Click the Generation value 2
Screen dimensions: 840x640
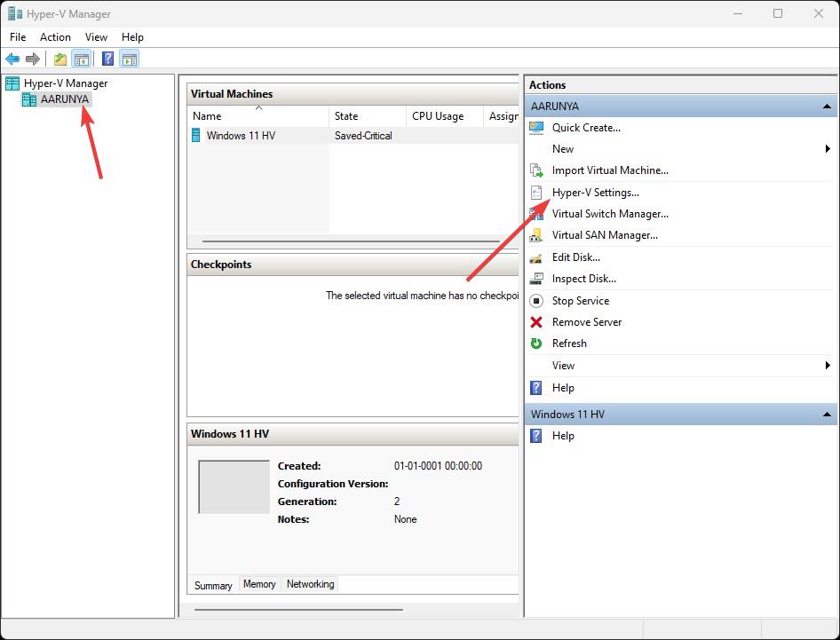[x=397, y=502]
